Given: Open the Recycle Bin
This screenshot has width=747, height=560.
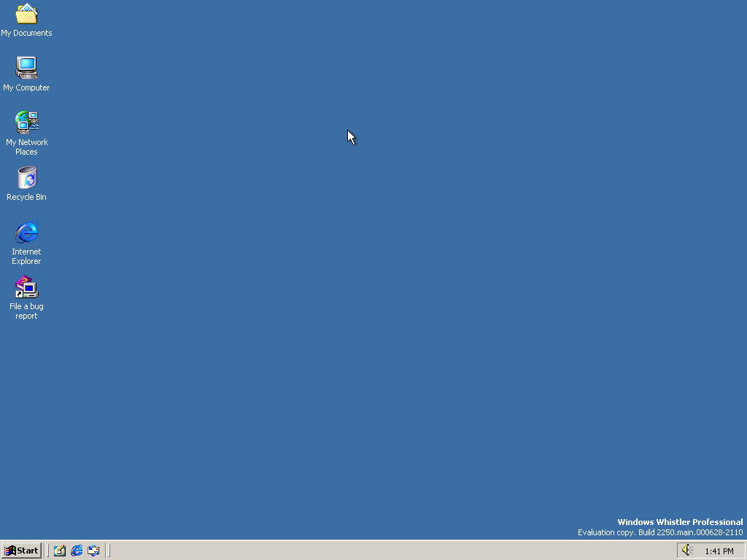Looking at the screenshot, I should tap(26, 177).
